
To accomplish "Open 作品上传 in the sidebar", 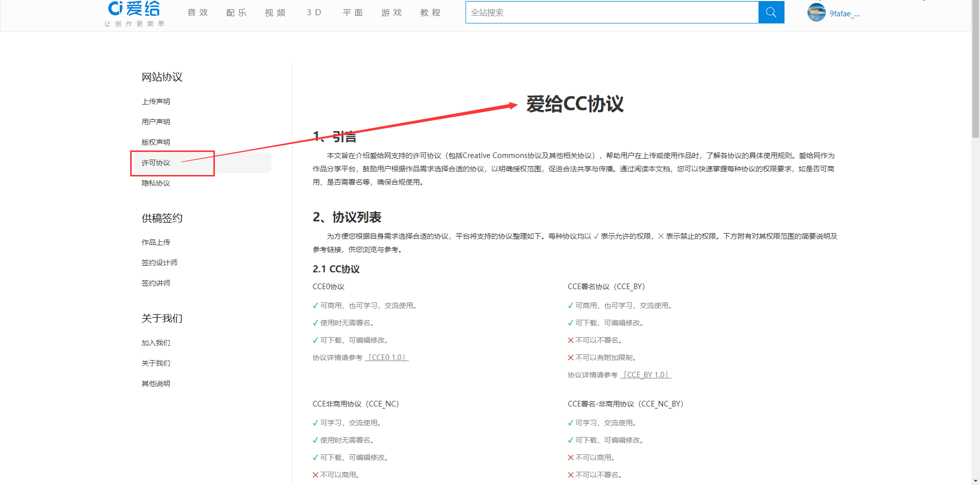I will 156,242.
